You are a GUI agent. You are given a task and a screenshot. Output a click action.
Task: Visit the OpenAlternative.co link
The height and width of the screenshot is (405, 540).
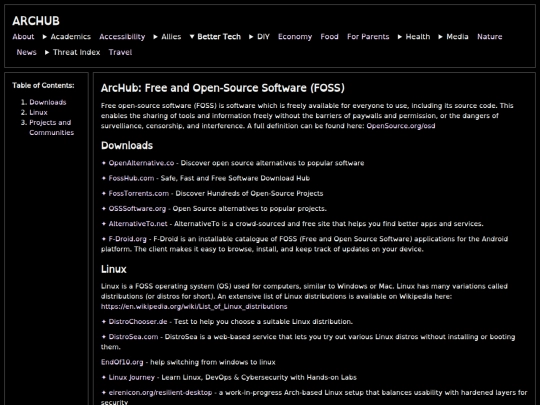click(142, 163)
